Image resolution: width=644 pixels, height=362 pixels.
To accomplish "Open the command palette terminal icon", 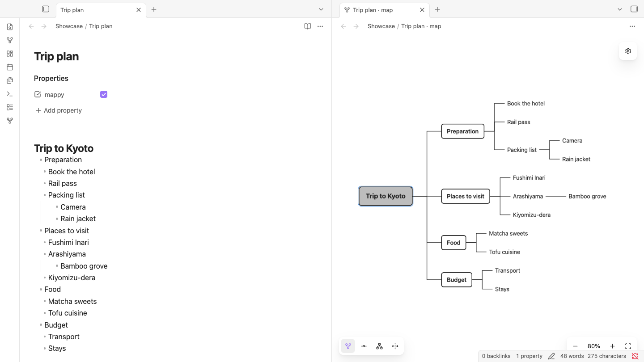I will 10,94.
